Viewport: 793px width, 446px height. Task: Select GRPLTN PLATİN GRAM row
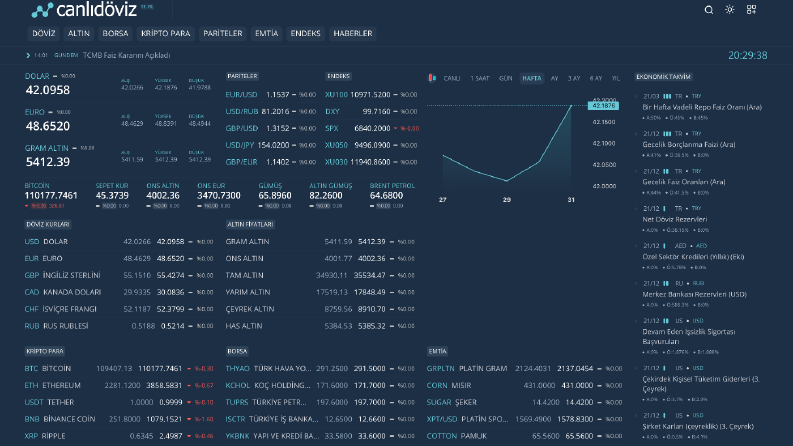[x=524, y=369]
